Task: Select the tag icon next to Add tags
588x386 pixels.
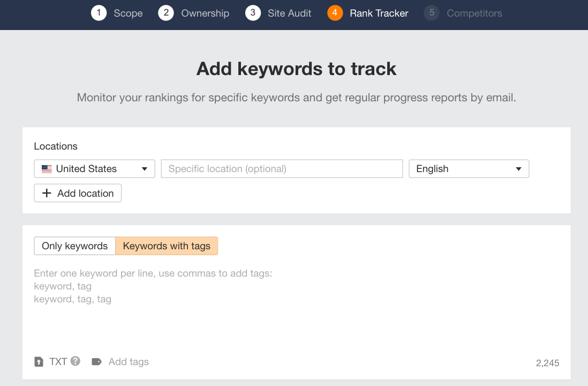Action: (97, 361)
